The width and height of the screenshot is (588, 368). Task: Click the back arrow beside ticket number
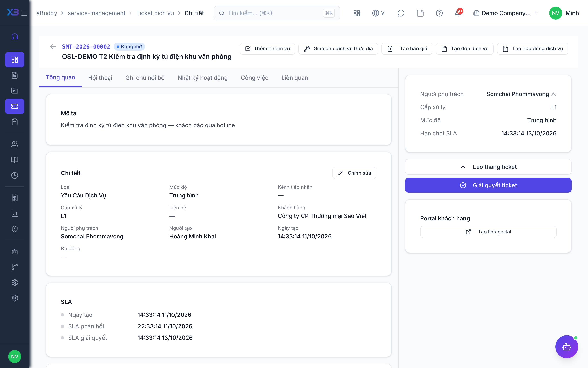coord(53,46)
